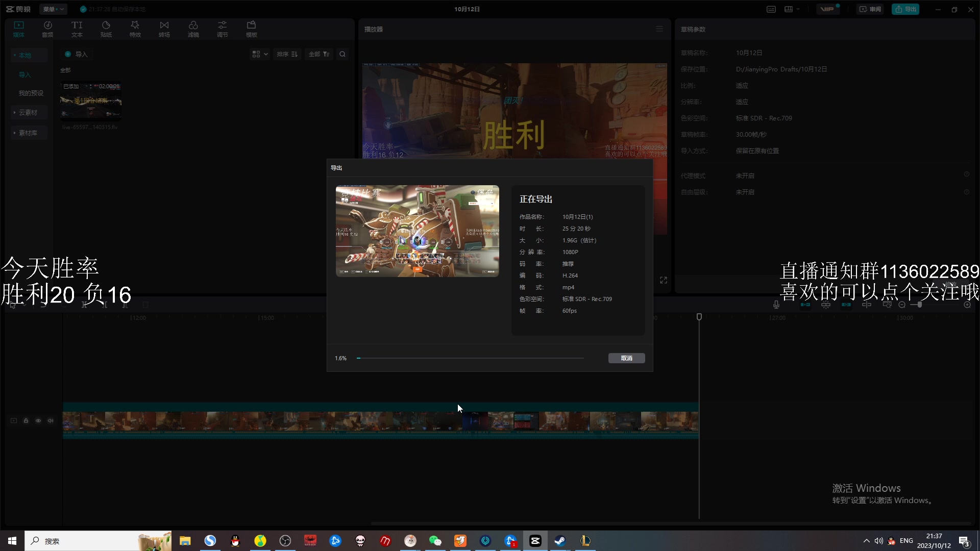Toggle main track magnet snapping

pos(805,305)
